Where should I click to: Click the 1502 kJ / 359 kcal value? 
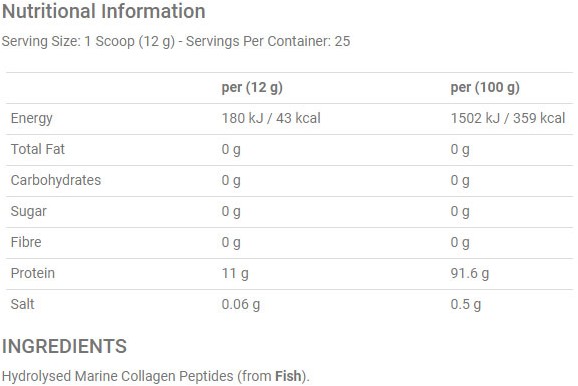click(x=508, y=118)
